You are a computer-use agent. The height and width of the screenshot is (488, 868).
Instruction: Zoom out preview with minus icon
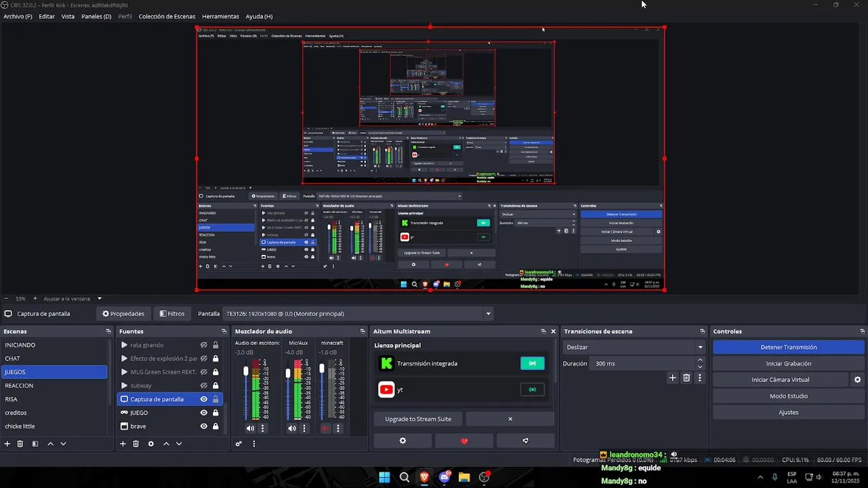click(x=7, y=298)
